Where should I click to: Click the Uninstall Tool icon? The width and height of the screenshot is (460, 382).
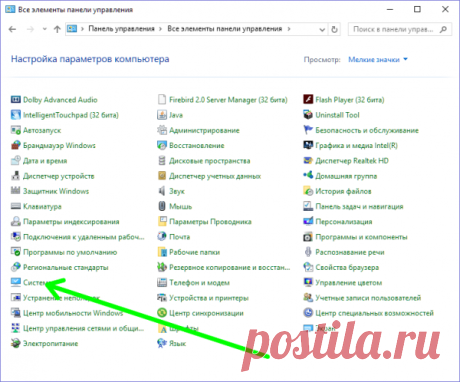(x=308, y=115)
